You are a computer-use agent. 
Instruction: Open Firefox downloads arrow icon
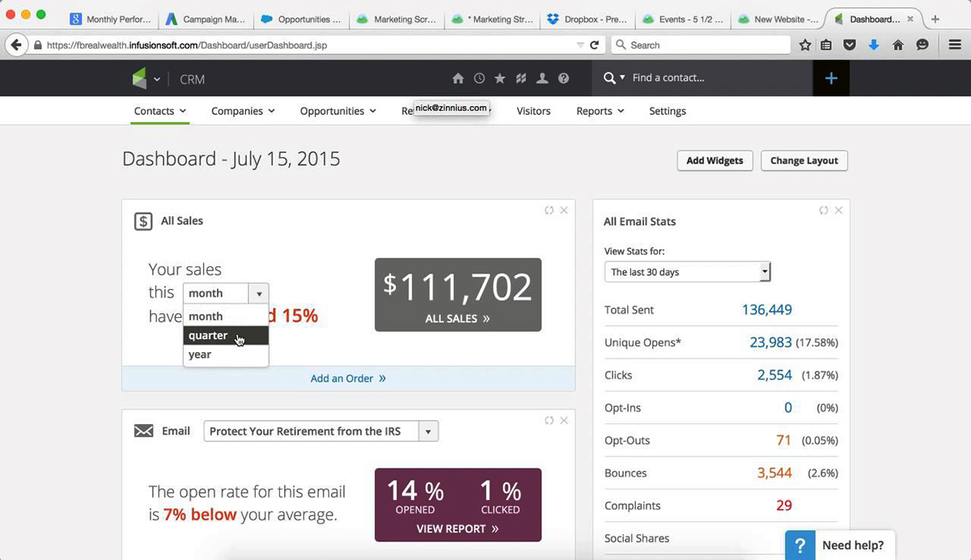(874, 45)
